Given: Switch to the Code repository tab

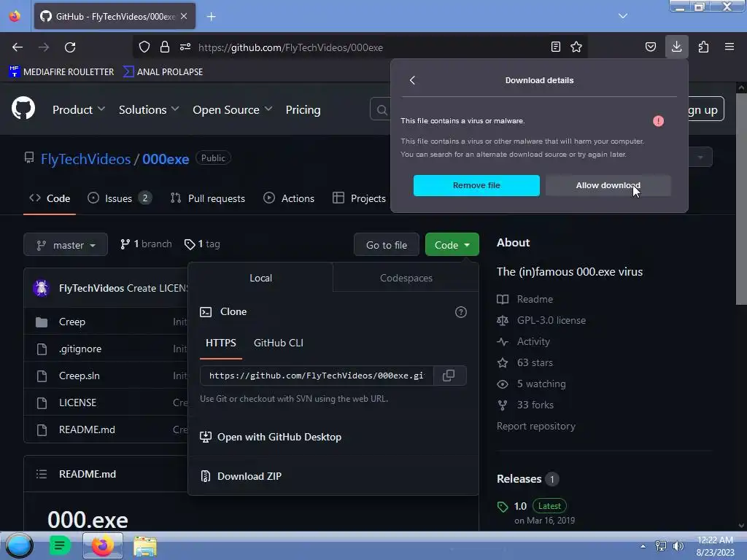Looking at the screenshot, I should (x=50, y=198).
